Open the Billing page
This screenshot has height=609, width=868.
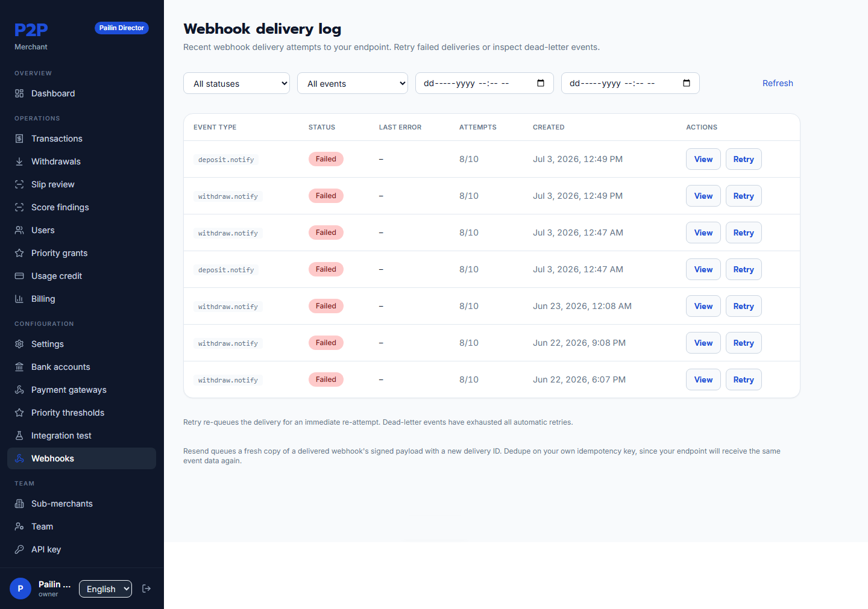81,299
